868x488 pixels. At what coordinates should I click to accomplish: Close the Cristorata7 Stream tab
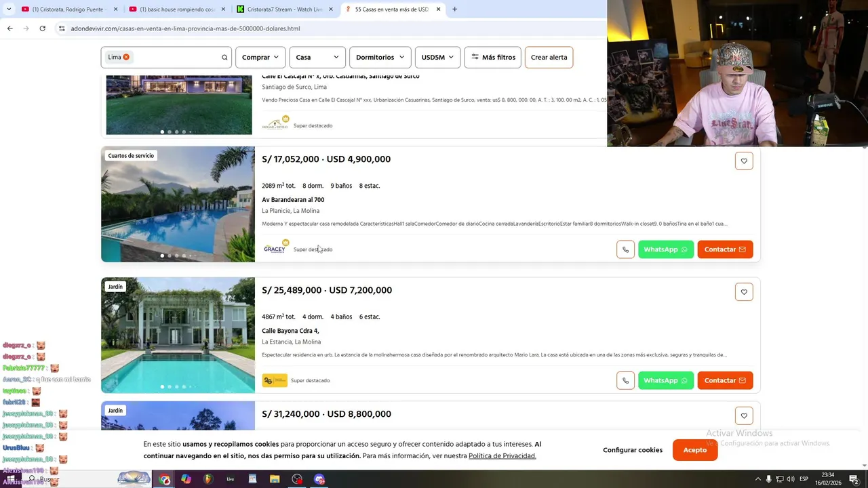coord(331,9)
